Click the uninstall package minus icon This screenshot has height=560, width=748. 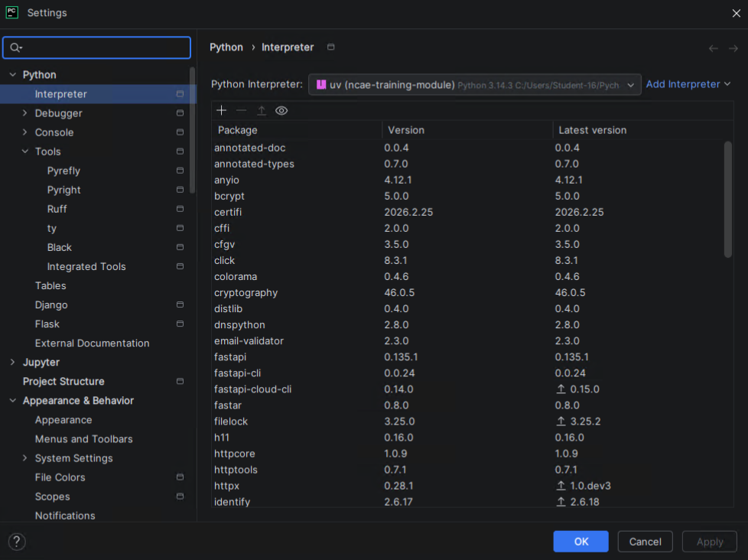pyautogui.click(x=242, y=111)
